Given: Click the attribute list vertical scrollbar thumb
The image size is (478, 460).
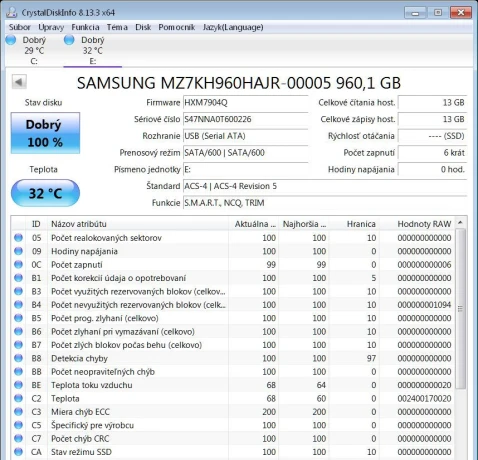Looking at the screenshot, I should pyautogui.click(x=460, y=309).
